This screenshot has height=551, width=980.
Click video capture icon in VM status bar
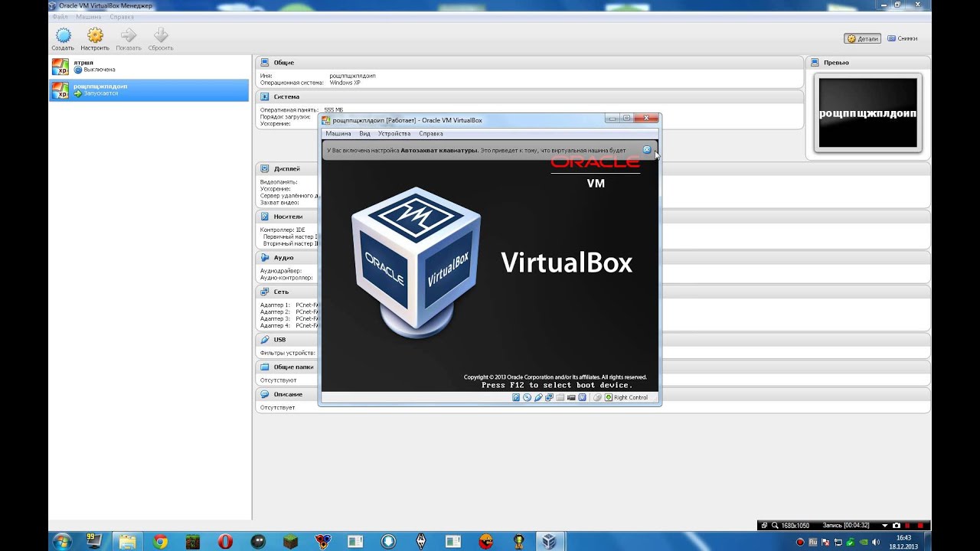[571, 397]
